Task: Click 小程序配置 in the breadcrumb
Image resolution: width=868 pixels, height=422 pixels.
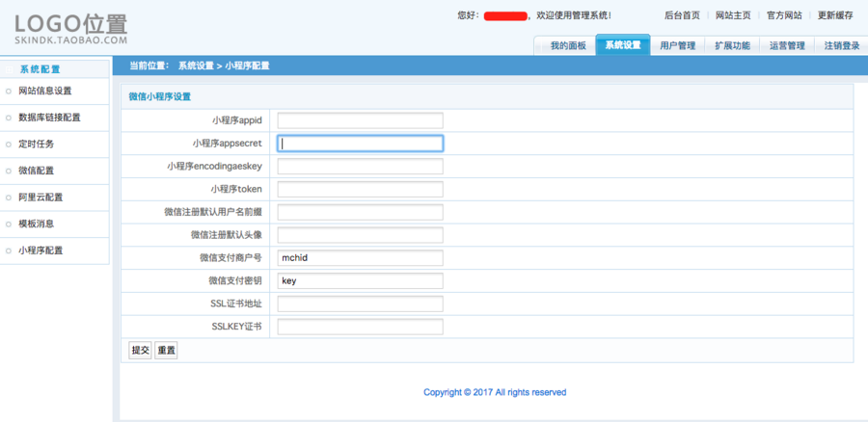Action: (x=247, y=66)
